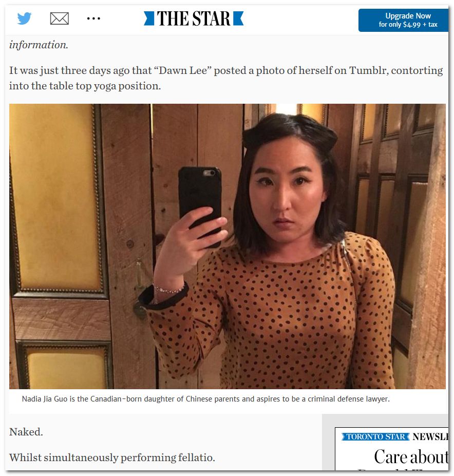Open the mirror selfie article photo
The image size is (454, 476).
coord(227,246)
